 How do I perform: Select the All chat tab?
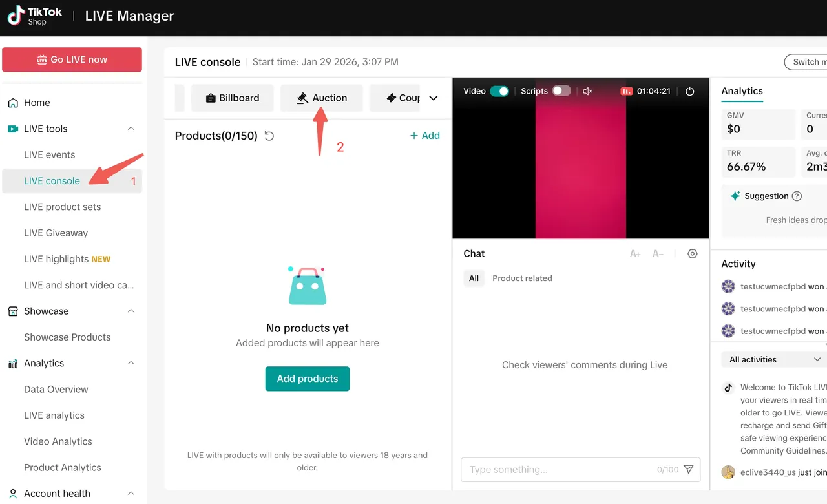pyautogui.click(x=474, y=278)
